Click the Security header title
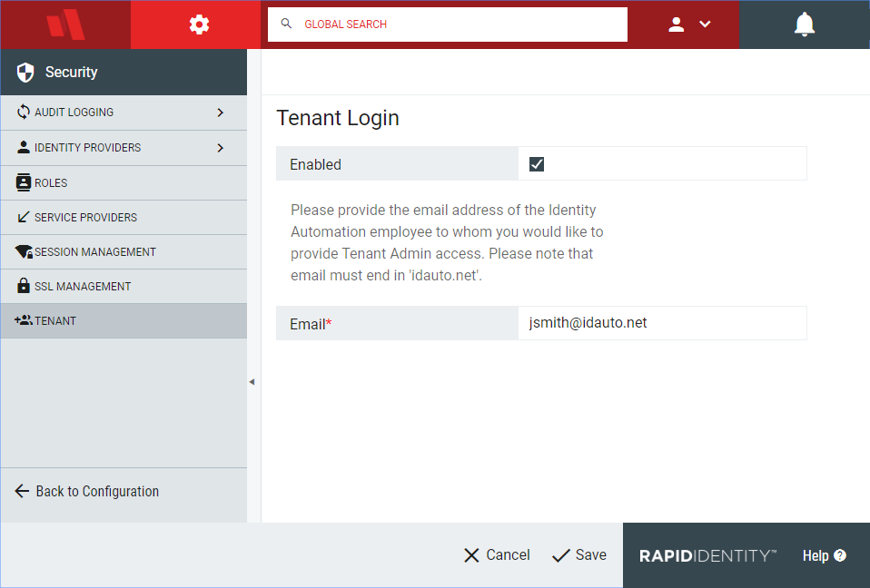870x588 pixels. 71,72
